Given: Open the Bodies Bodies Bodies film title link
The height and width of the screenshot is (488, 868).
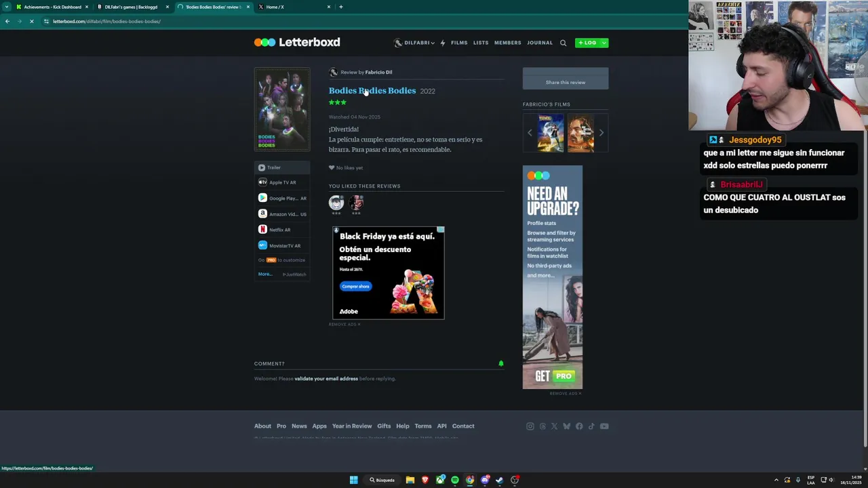Looking at the screenshot, I should tap(372, 90).
